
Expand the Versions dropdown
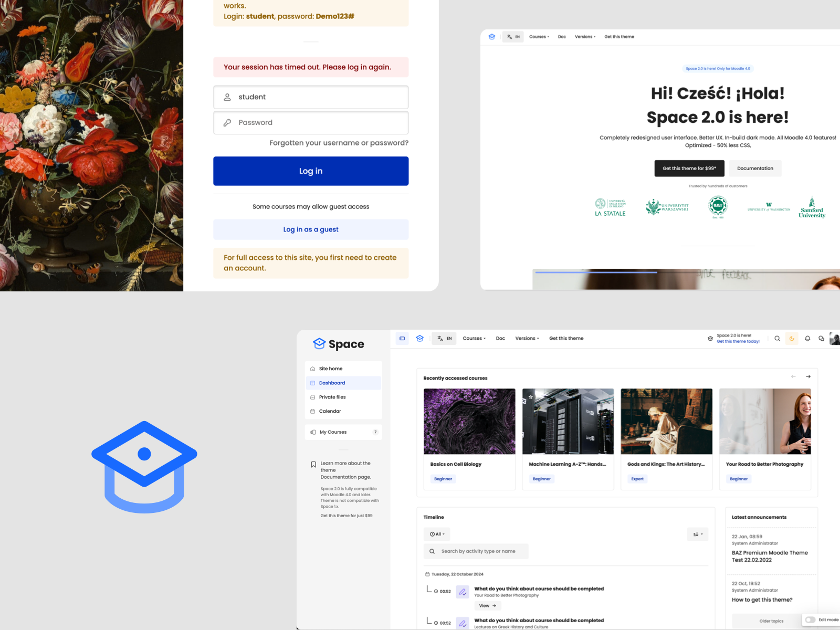point(527,338)
